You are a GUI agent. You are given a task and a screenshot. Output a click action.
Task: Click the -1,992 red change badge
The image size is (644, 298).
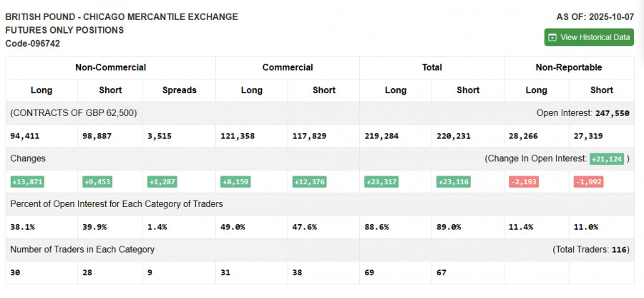587,182
